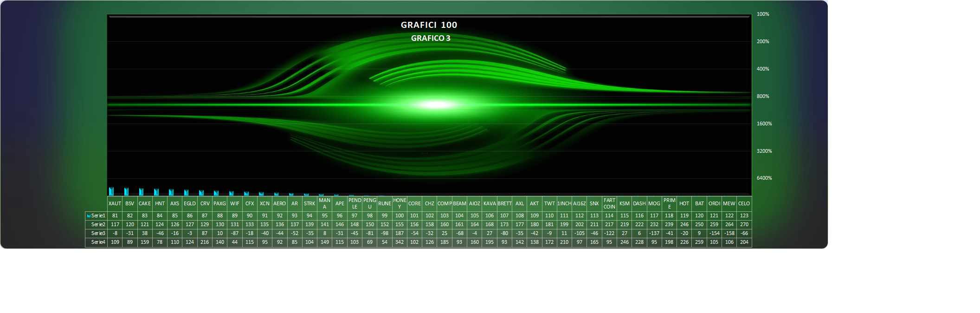The image size is (980, 313).
Task: Click Serie4 value 342 under HONEY
Action: tap(400, 242)
